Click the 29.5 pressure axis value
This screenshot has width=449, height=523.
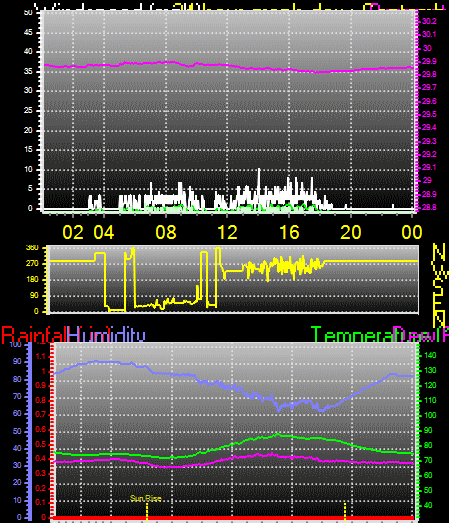coord(429,114)
